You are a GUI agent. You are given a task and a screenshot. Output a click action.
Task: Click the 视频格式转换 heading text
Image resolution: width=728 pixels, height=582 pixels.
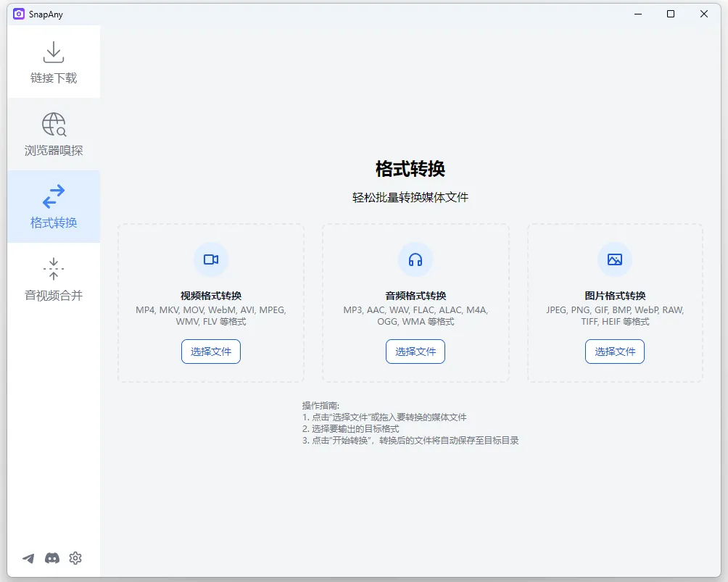211,296
